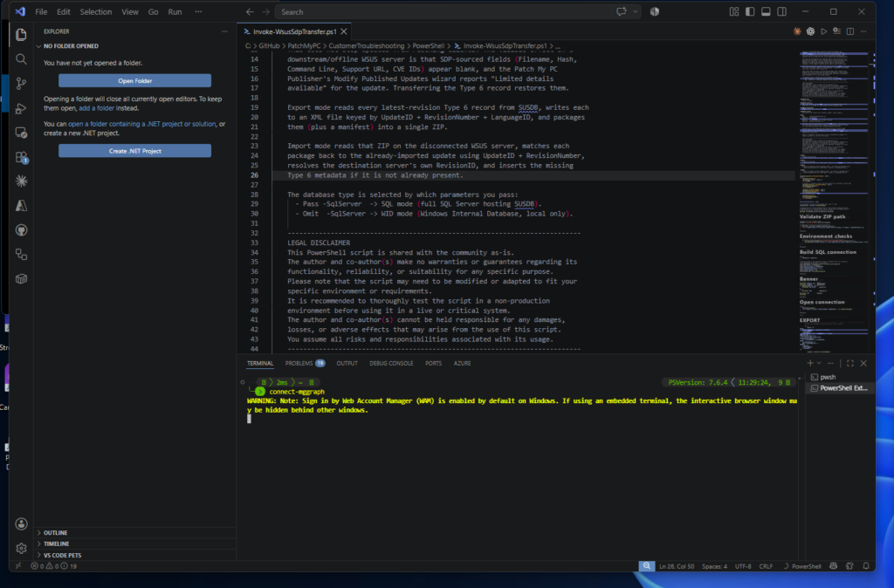
Task: Collapse the NO FOLDER OPENED section
Action: tap(135, 46)
